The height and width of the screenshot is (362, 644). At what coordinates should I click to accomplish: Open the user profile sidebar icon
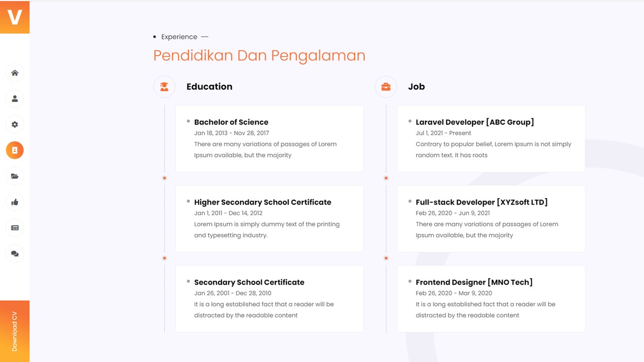[15, 99]
